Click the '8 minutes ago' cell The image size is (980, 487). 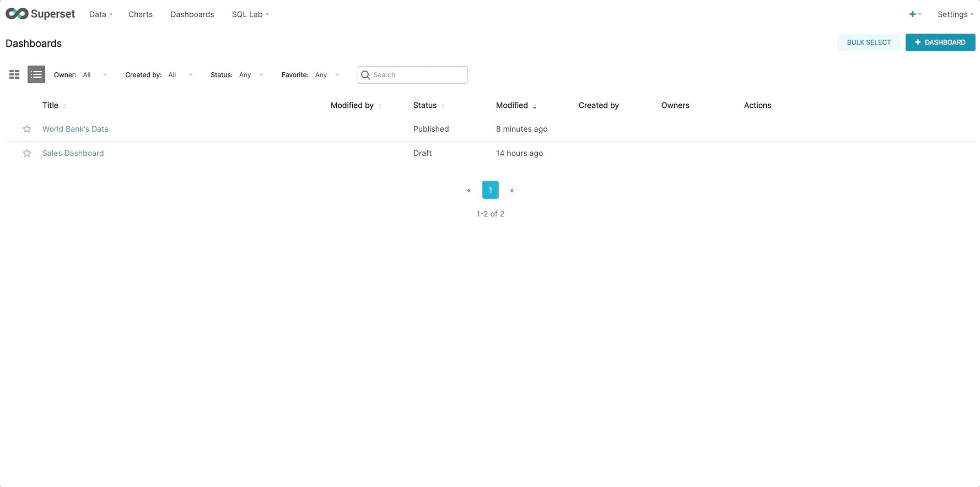(x=521, y=129)
